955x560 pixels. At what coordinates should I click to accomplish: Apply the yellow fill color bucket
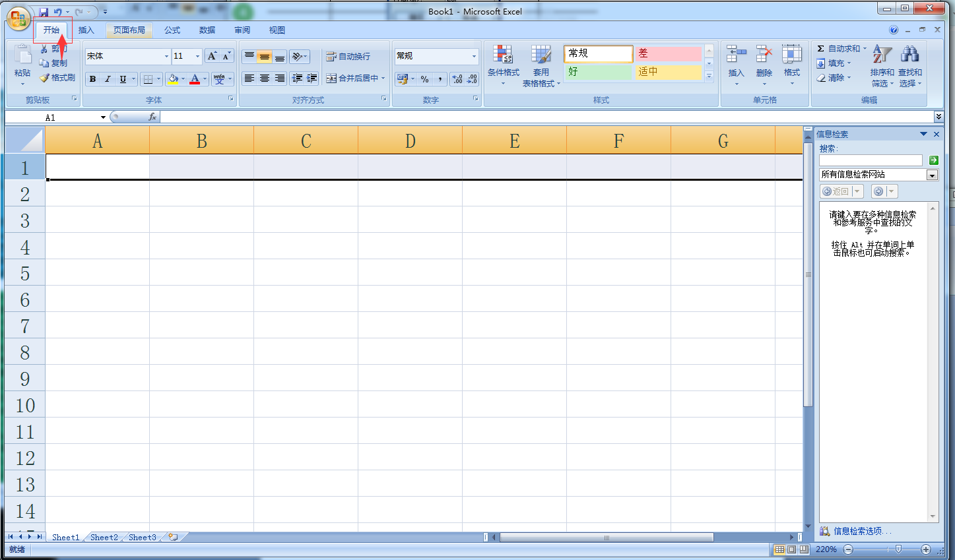tap(172, 79)
